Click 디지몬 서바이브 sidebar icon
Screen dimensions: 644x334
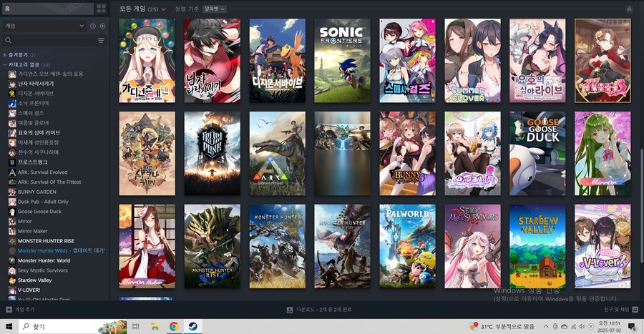(12, 94)
